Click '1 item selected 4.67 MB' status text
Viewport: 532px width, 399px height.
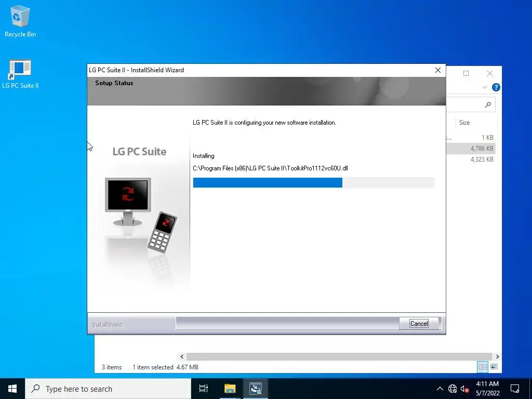(x=165, y=367)
